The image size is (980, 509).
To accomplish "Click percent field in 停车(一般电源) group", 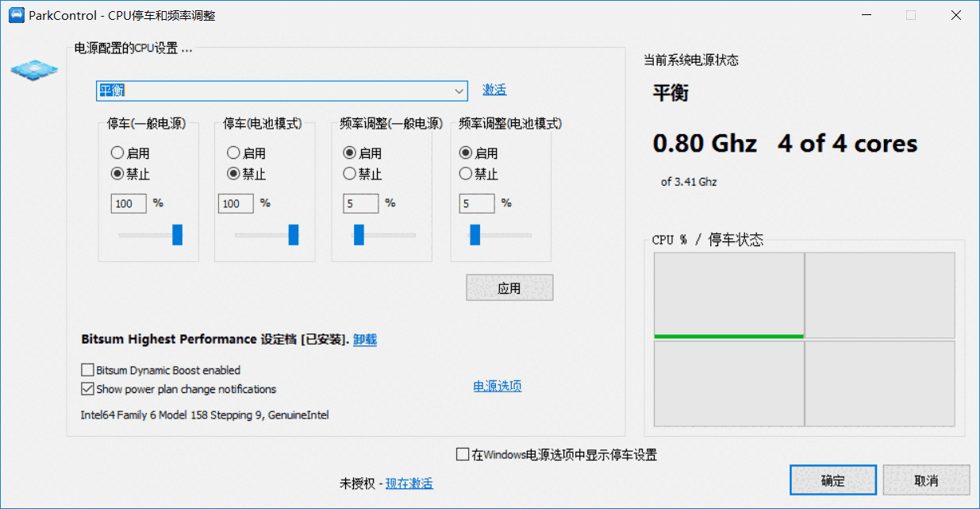I will tap(129, 204).
